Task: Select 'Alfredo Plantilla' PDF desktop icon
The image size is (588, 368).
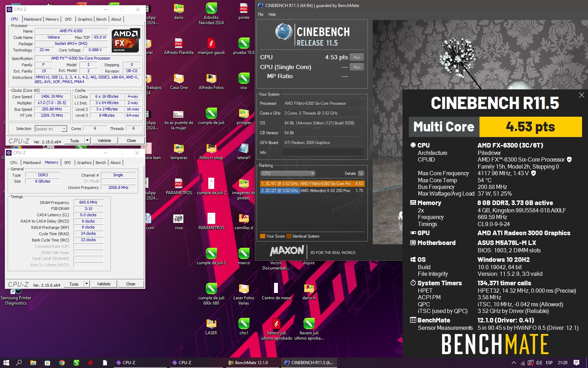Action: tap(179, 46)
